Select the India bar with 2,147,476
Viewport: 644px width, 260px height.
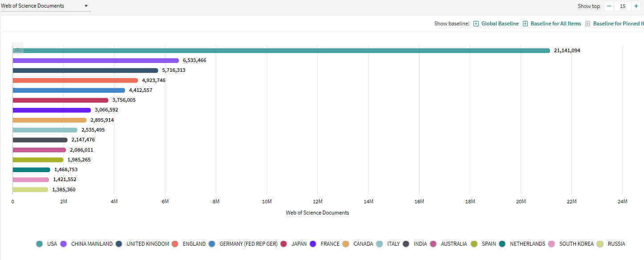(x=40, y=140)
